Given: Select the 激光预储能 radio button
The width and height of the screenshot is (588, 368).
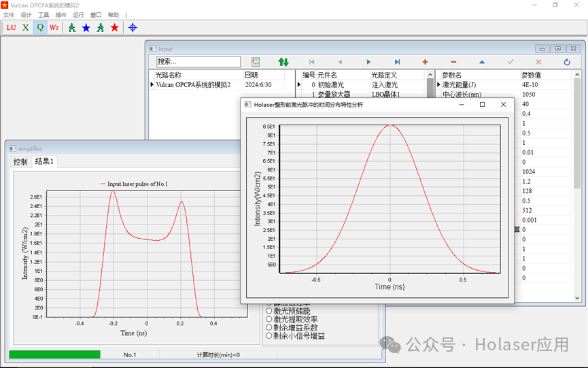Looking at the screenshot, I should 269,311.
